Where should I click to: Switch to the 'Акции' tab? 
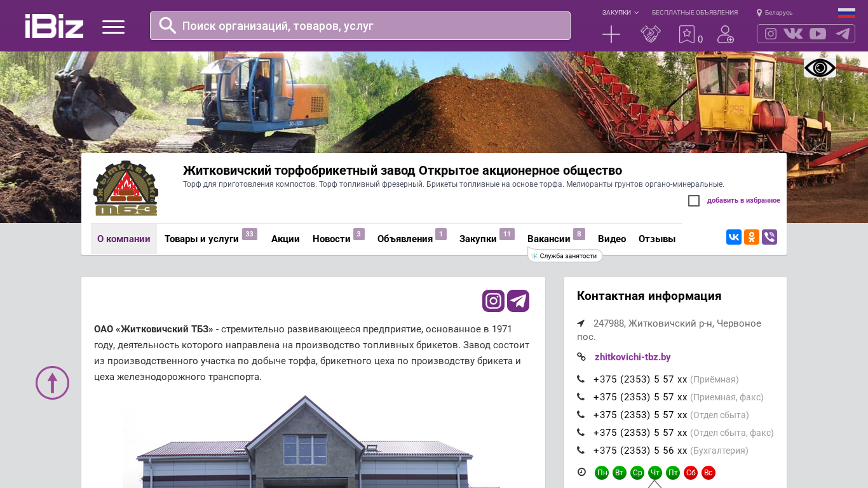[x=285, y=239]
